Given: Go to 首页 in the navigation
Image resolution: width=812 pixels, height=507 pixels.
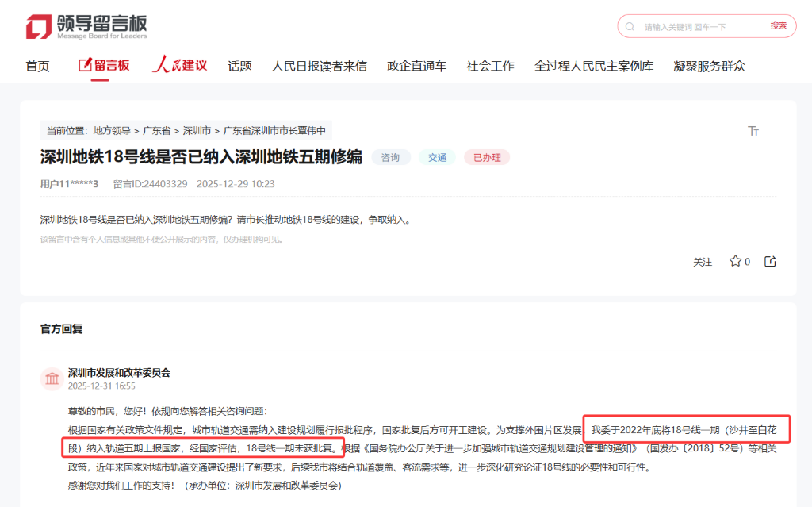Looking at the screenshot, I should tap(37, 66).
